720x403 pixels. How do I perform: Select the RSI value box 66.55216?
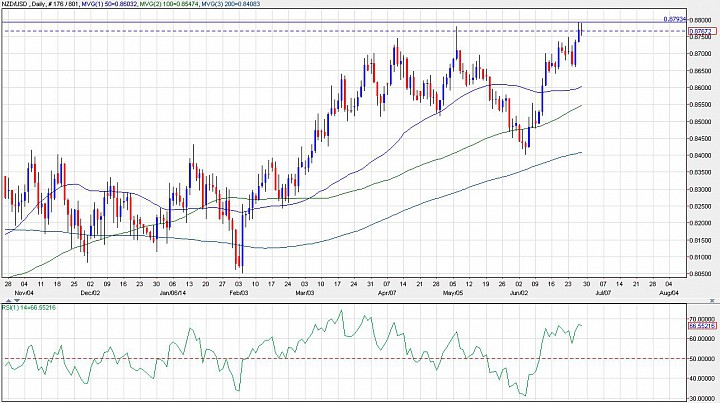click(702, 325)
